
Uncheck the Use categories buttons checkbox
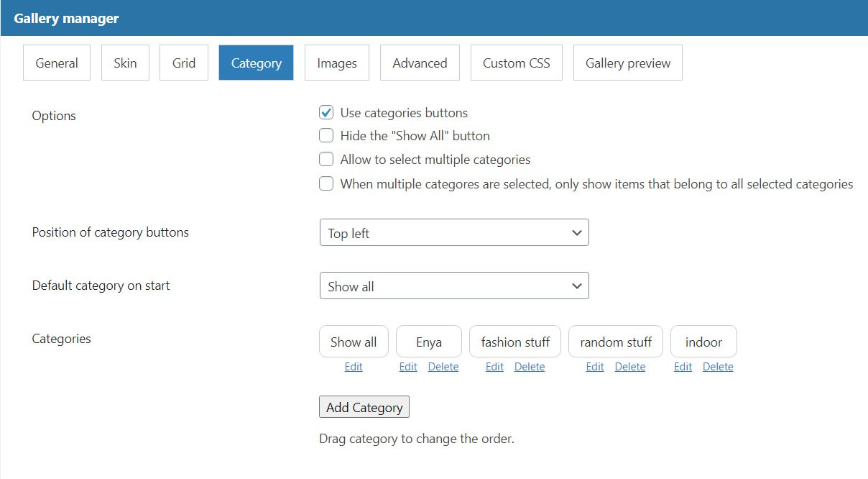pos(326,113)
